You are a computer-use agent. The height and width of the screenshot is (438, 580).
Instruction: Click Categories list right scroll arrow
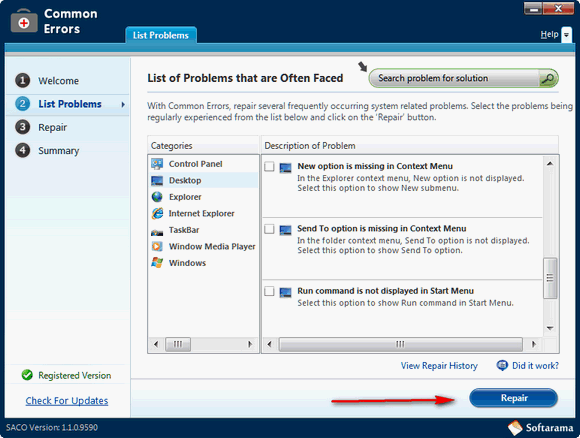(x=250, y=344)
